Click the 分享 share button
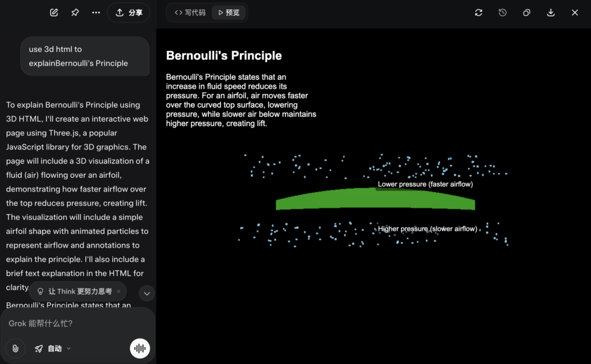Screen dimensions: 591x364 (x=129, y=12)
